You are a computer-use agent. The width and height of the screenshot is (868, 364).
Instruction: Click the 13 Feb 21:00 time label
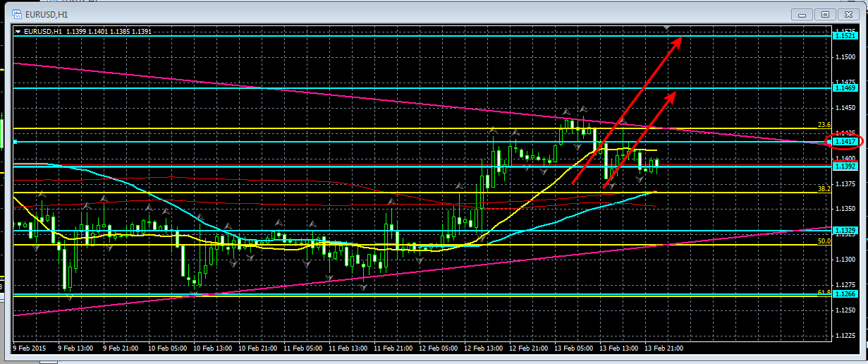pos(664,348)
